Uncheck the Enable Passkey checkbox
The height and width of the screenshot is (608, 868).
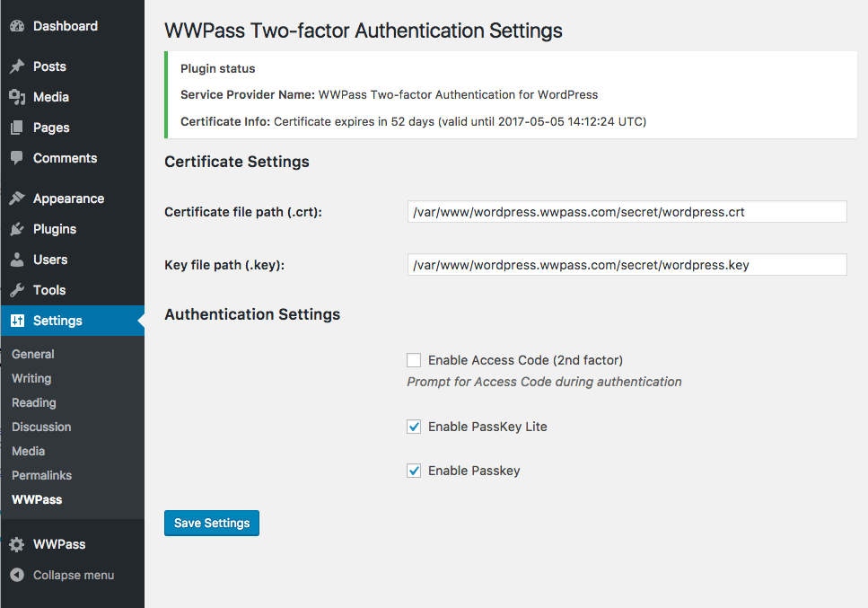(x=414, y=471)
